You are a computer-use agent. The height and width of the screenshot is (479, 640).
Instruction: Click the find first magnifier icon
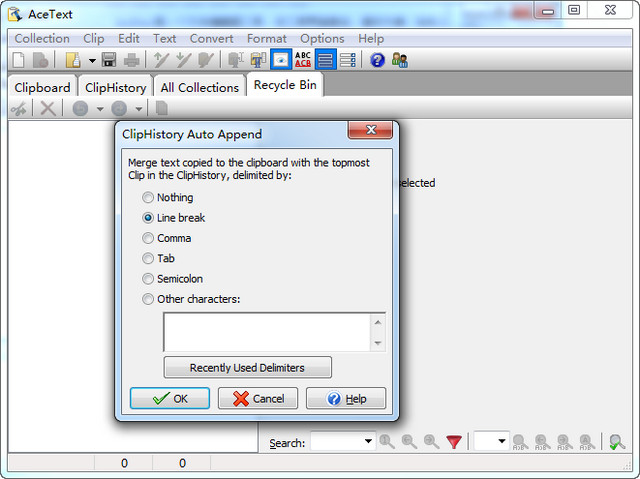pyautogui.click(x=387, y=441)
